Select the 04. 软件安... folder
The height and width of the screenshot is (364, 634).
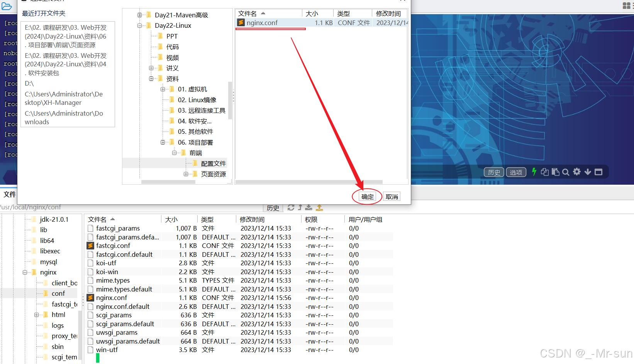pyautogui.click(x=195, y=121)
